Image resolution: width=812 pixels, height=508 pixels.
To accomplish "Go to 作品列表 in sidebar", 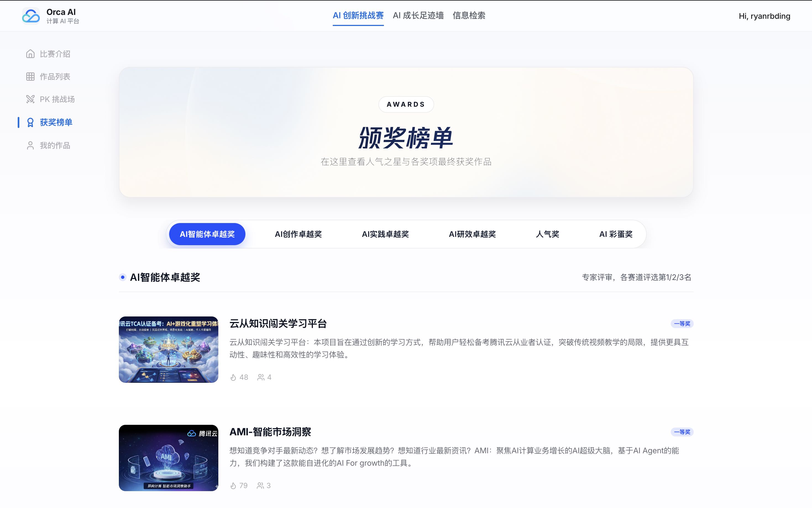I will point(55,77).
